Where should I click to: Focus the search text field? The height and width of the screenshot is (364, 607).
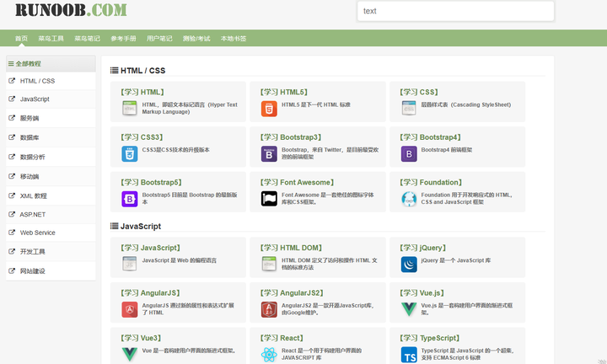pyautogui.click(x=455, y=11)
